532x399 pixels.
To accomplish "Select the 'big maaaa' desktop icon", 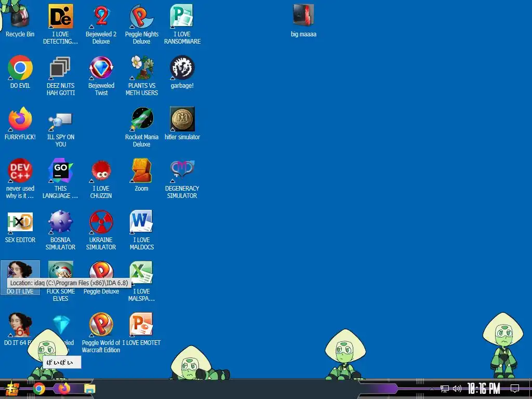I will coord(303,20).
